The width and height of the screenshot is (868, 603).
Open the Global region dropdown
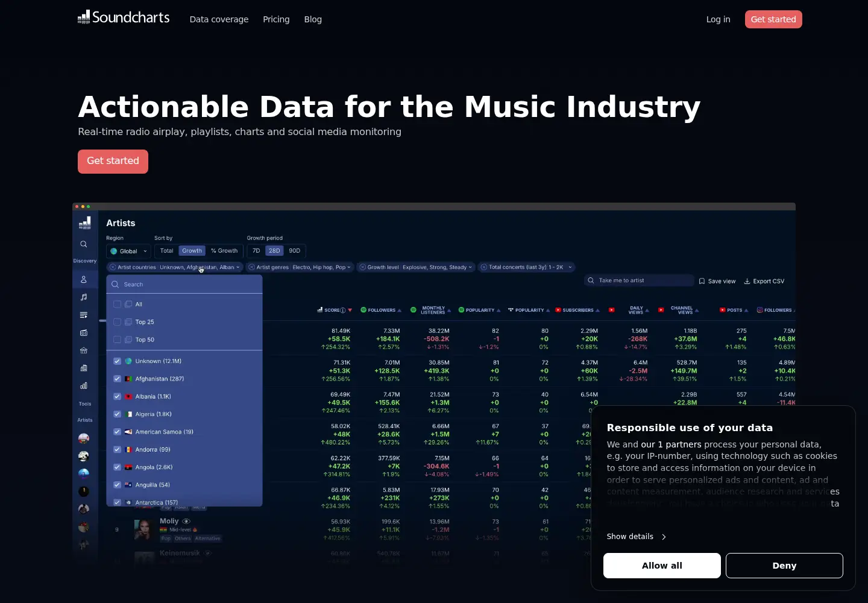(x=128, y=251)
